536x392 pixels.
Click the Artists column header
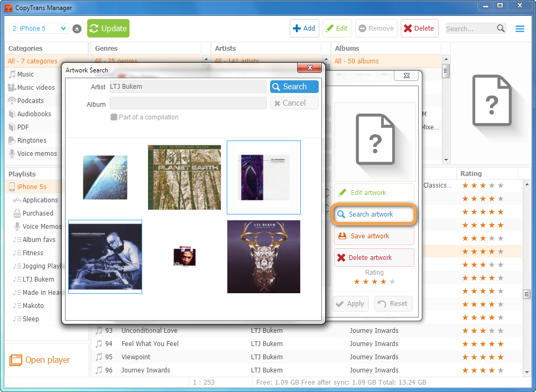point(266,49)
